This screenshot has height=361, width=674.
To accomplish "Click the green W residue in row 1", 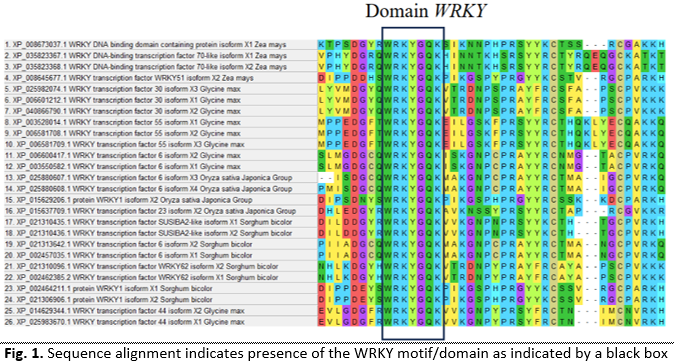I will click(388, 45).
